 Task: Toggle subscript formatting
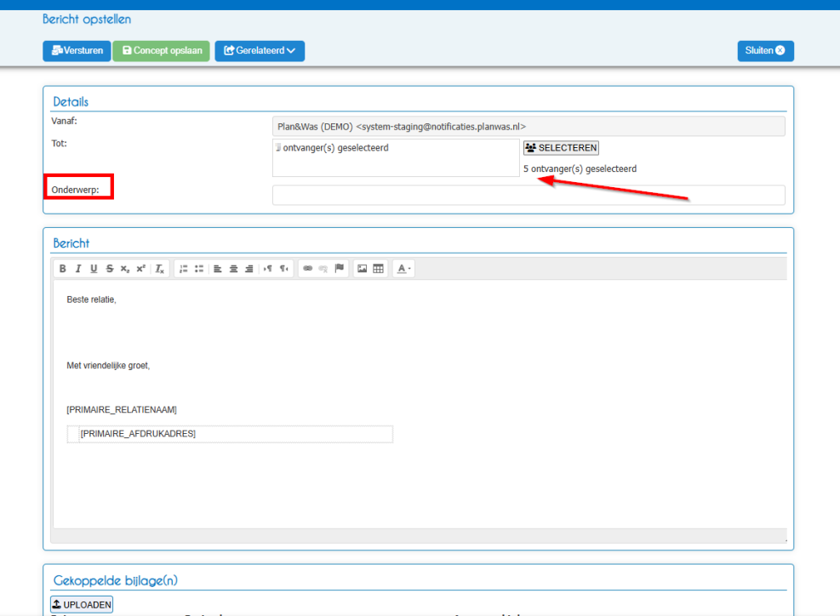coord(125,269)
